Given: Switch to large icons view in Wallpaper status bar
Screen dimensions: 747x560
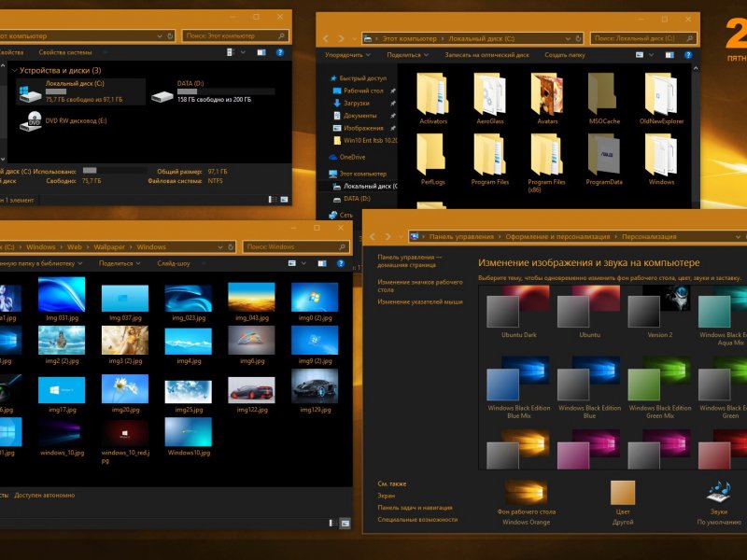Looking at the screenshot, I should (x=345, y=524).
